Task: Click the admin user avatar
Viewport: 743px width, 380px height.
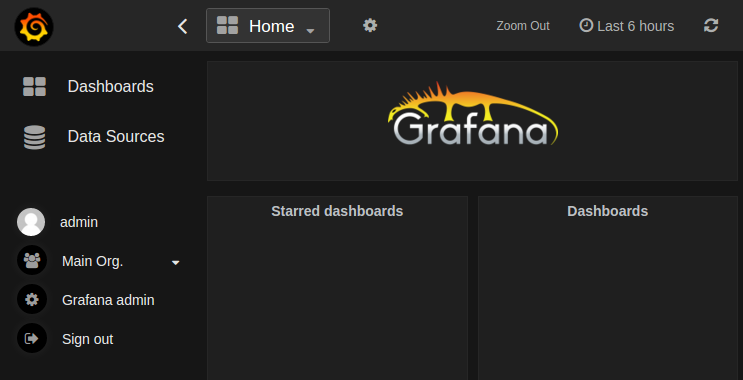Action: [x=31, y=222]
